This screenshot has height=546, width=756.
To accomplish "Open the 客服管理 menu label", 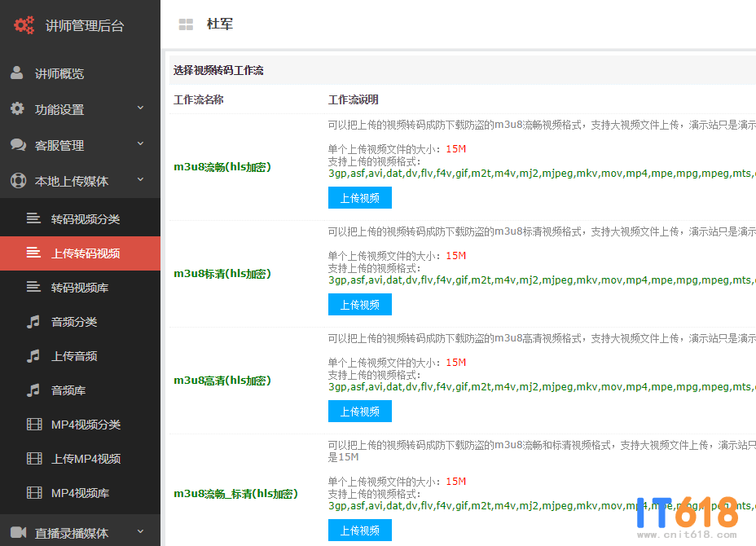I will click(x=59, y=145).
